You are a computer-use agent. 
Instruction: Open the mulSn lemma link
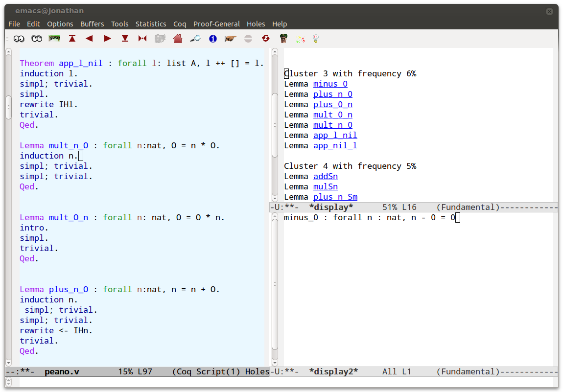pyautogui.click(x=326, y=187)
